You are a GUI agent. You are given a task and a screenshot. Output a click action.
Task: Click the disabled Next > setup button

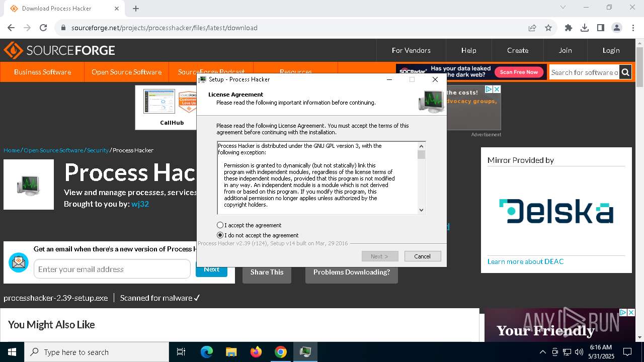pyautogui.click(x=380, y=256)
